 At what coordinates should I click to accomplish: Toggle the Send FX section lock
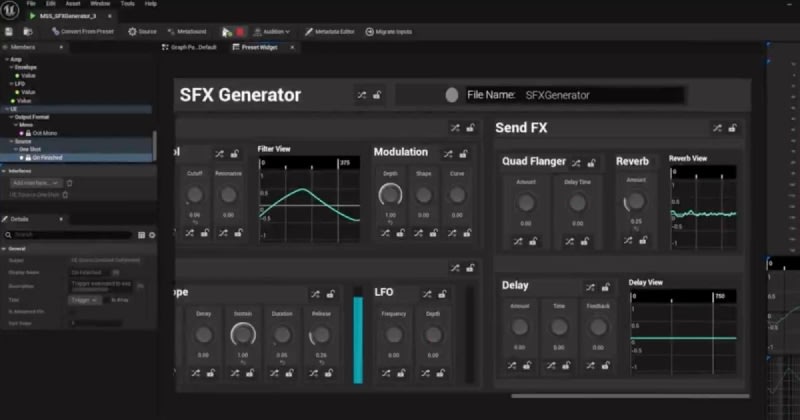point(733,128)
